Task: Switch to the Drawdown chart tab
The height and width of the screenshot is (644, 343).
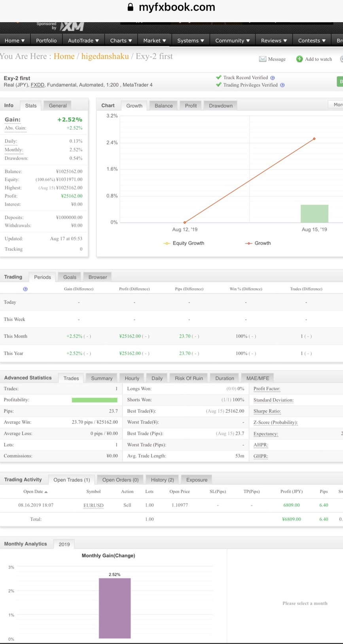Action: [221, 106]
